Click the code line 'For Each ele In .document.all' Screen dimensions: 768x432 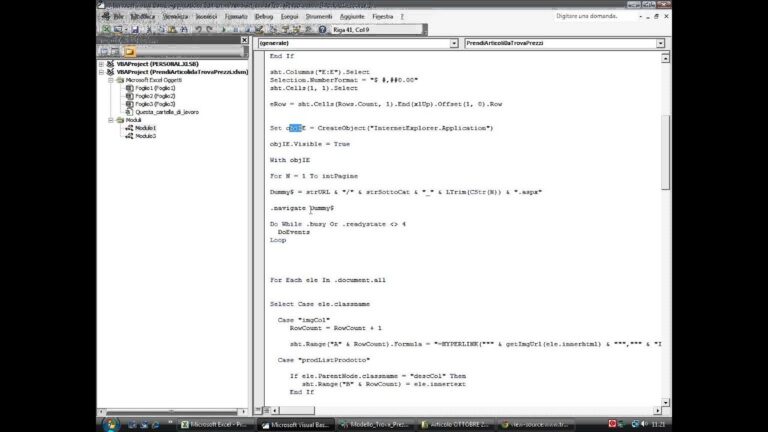(328, 280)
